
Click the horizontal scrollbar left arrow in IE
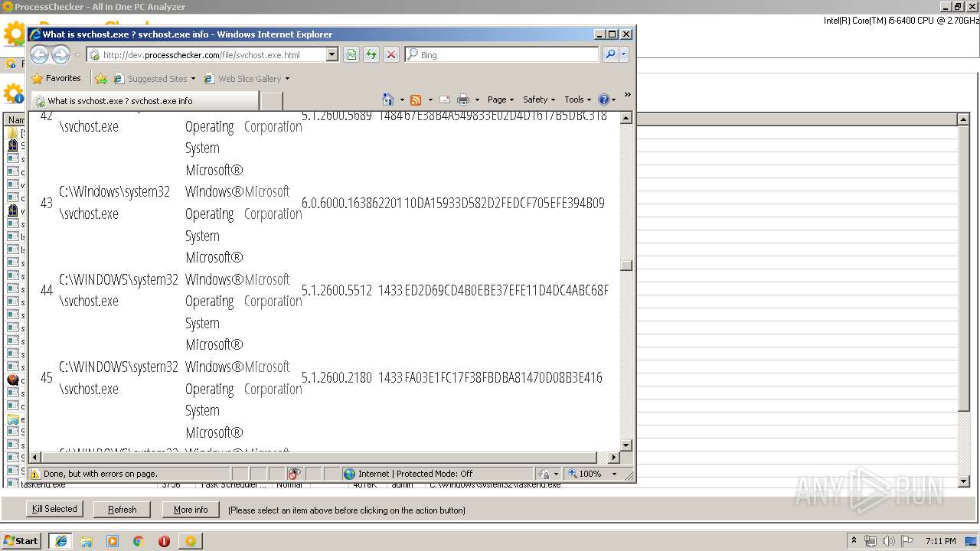35,457
